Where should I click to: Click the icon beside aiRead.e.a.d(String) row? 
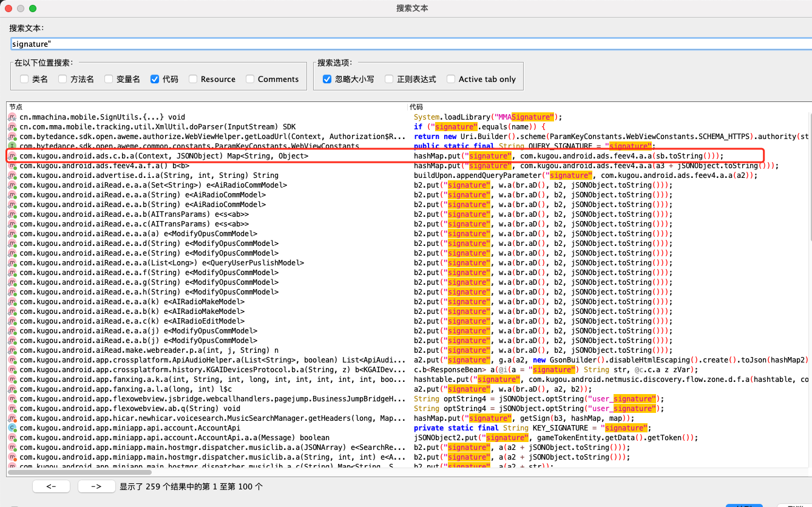click(x=12, y=243)
